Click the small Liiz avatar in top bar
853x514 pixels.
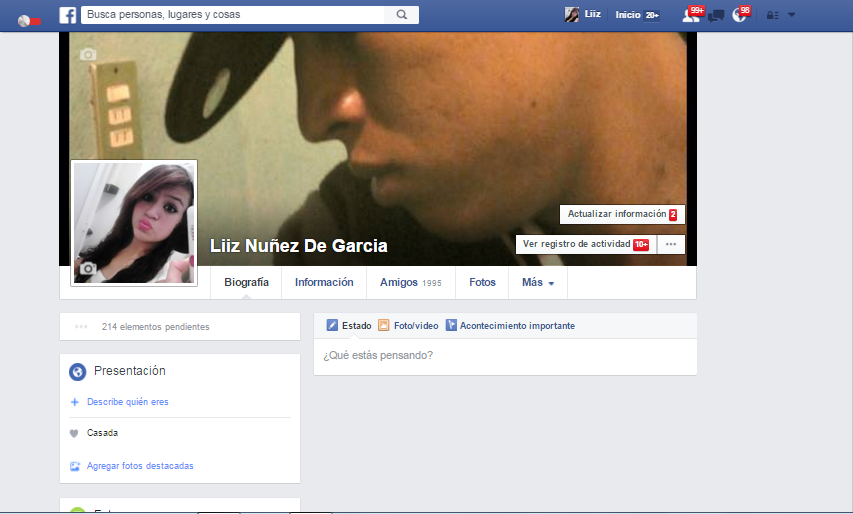click(572, 15)
